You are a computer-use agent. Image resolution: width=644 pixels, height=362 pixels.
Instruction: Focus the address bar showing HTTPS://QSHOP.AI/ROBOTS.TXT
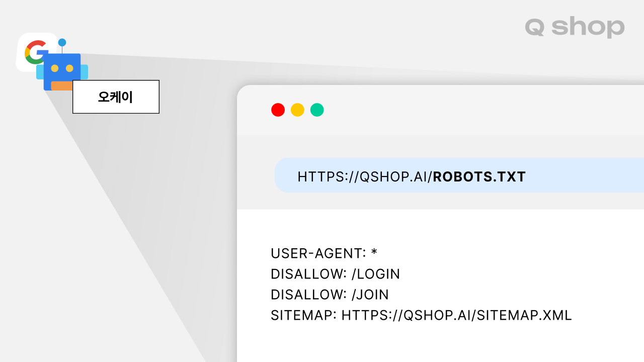(x=459, y=175)
